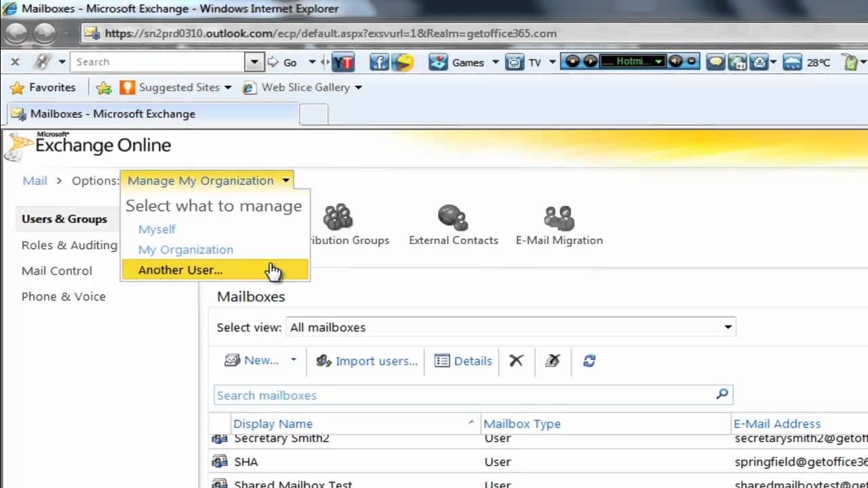This screenshot has height=488, width=868.
Task: Click the search magnifier icon in mailboxes
Action: (722, 394)
